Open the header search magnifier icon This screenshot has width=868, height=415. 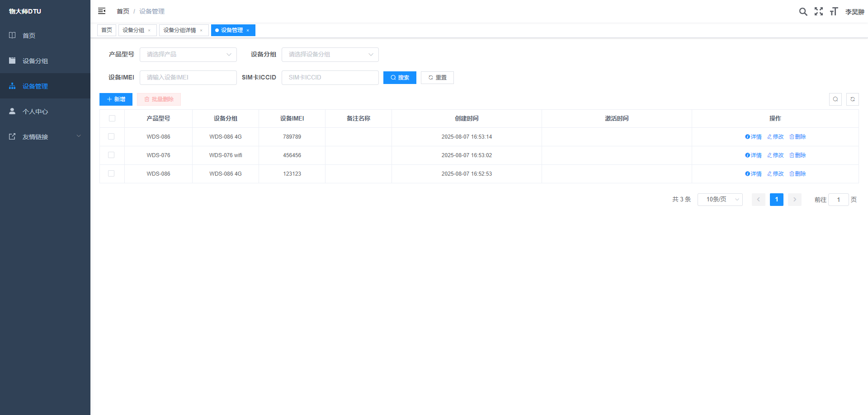click(x=803, y=12)
